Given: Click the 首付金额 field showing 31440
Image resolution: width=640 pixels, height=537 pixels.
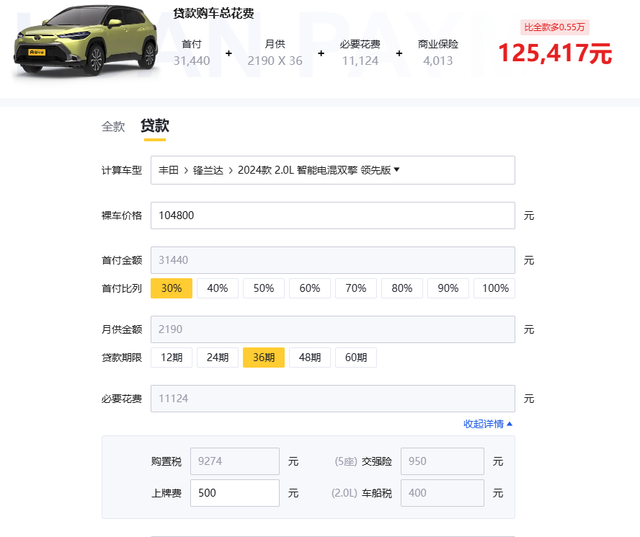Looking at the screenshot, I should pos(333,260).
